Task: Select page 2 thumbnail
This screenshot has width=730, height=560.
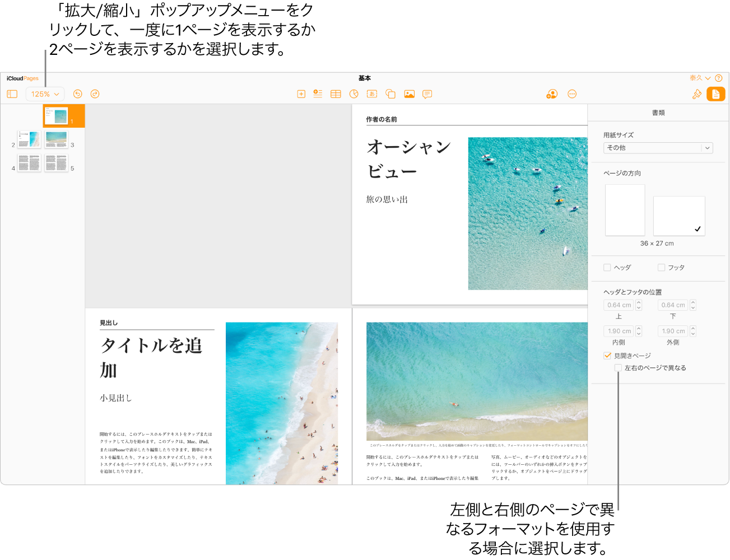Action: [x=29, y=139]
